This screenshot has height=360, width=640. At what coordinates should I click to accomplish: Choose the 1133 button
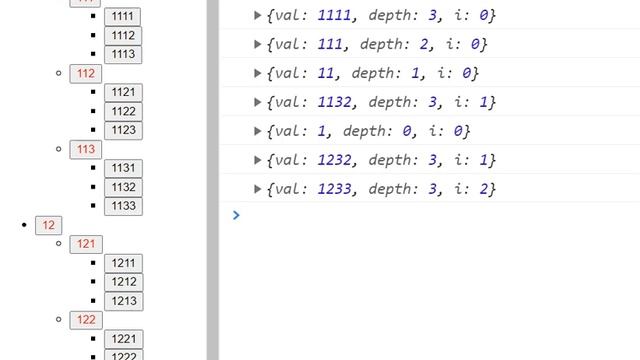click(123, 206)
